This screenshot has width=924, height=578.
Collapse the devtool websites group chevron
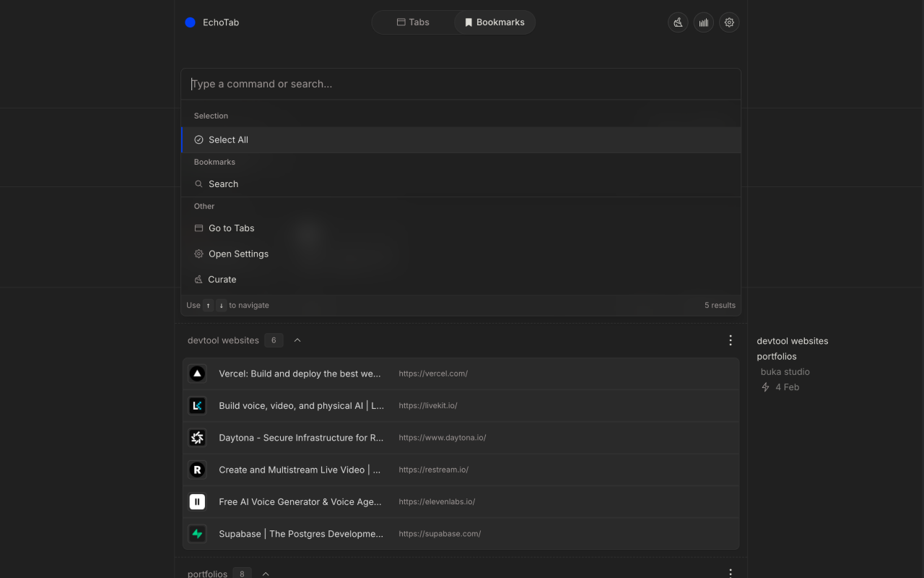point(297,340)
